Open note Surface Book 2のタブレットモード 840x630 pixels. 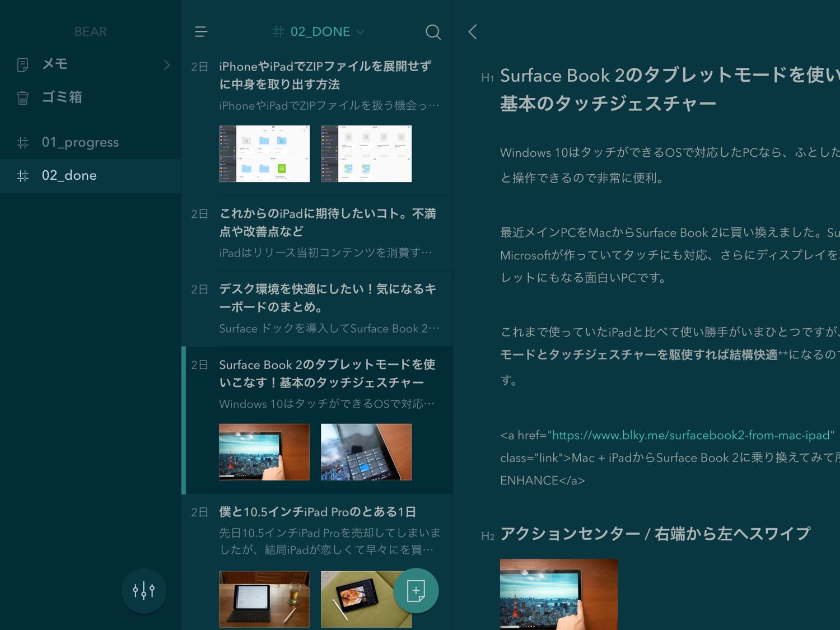pos(318,420)
